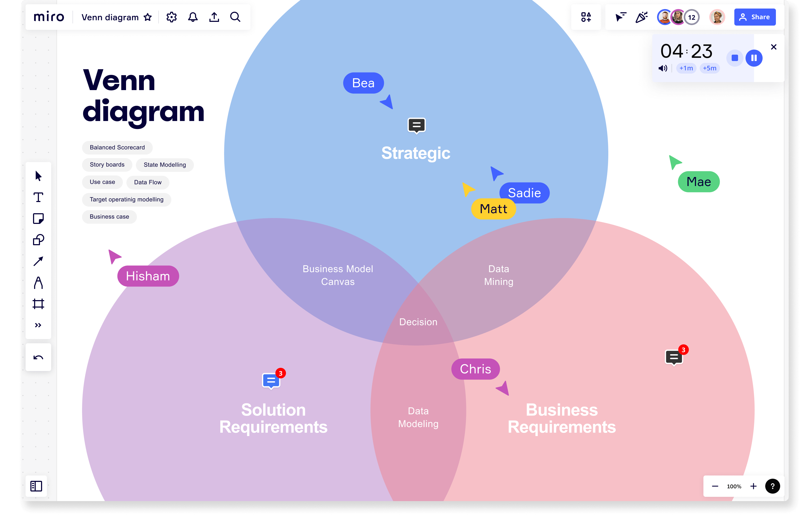Expand the more tools section

39,326
